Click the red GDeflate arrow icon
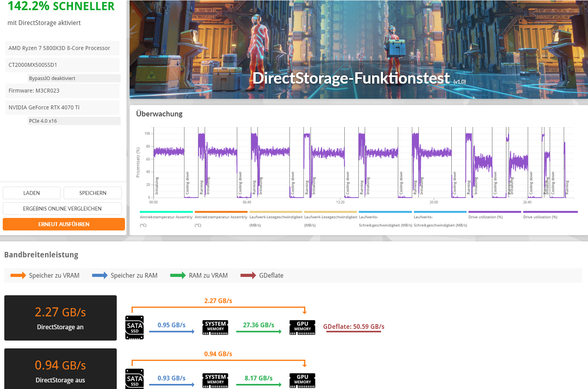 tap(248, 275)
